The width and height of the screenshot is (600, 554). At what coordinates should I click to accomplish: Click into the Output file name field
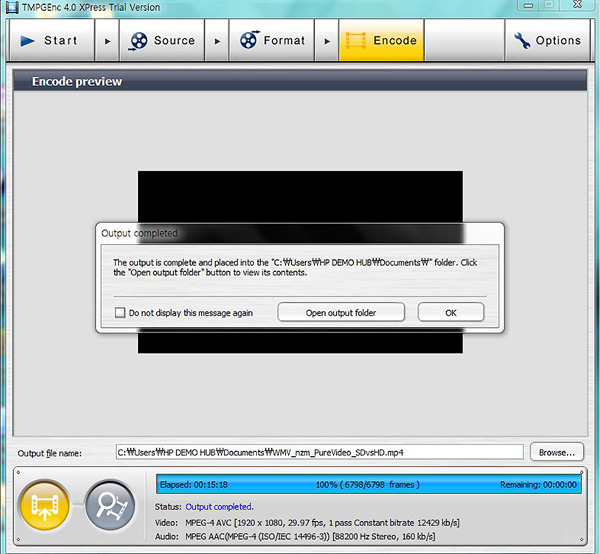point(320,452)
